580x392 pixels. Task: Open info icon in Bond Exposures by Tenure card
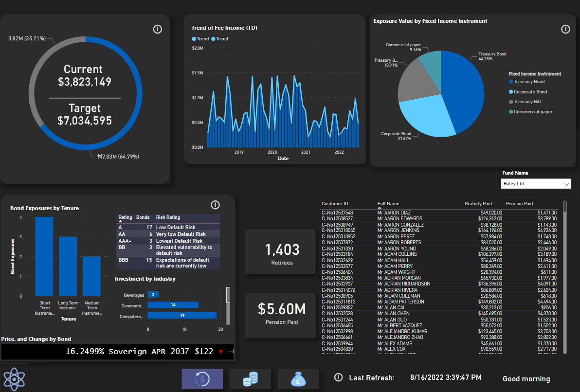tap(216, 205)
